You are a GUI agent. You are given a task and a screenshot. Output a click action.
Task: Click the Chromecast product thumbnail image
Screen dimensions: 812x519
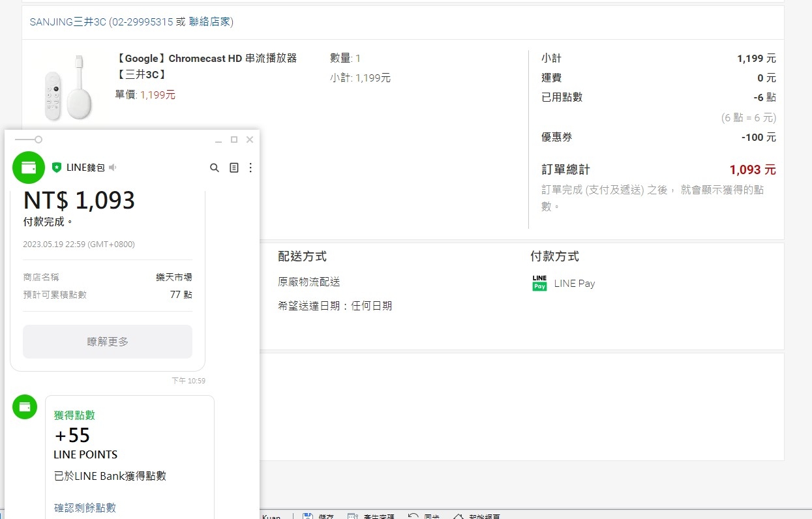pos(67,87)
